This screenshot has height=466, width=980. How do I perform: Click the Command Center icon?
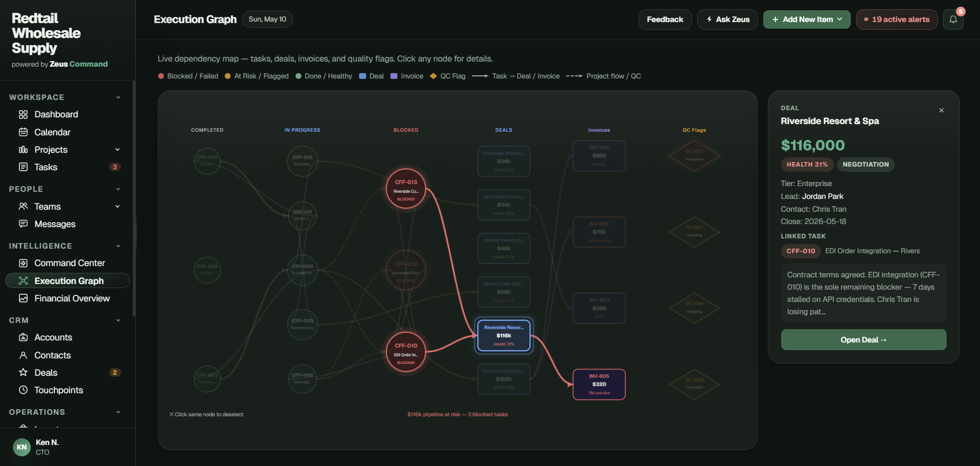(x=23, y=263)
